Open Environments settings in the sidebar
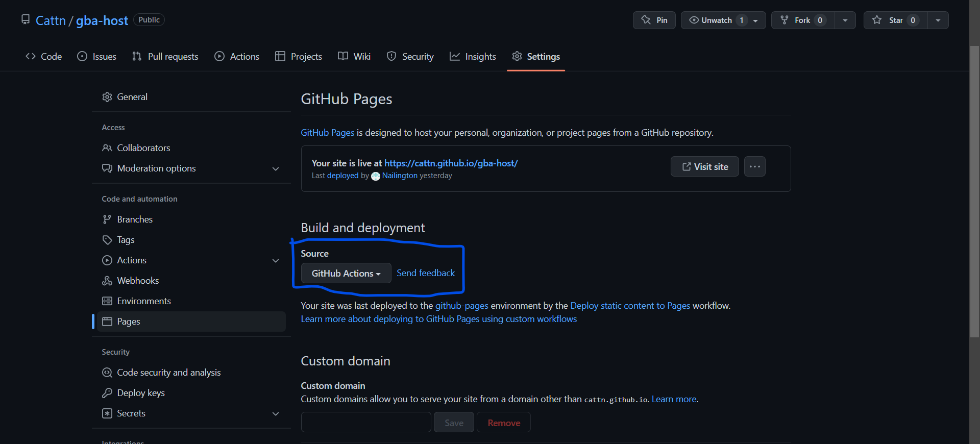Image resolution: width=980 pixels, height=444 pixels. click(x=144, y=301)
